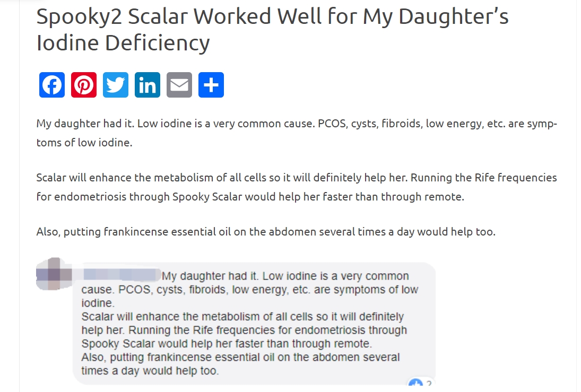Pin this article to Pinterest

[84, 85]
